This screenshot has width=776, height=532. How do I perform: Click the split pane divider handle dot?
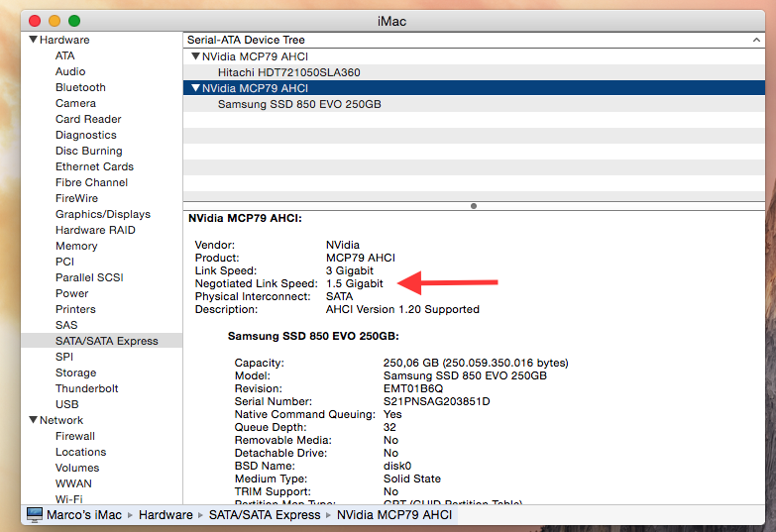pyautogui.click(x=474, y=206)
